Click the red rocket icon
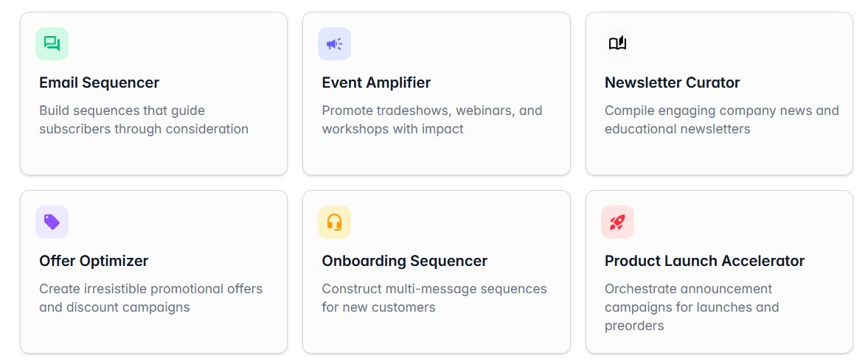Image resolution: width=868 pixels, height=361 pixels. coord(617,222)
